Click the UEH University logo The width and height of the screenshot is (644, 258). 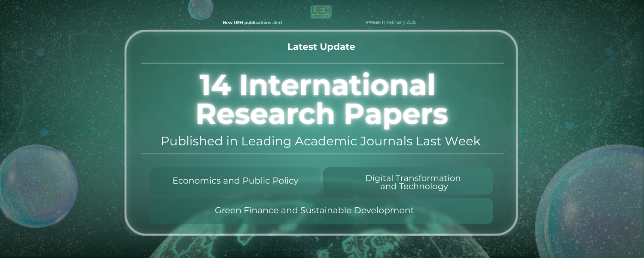[x=321, y=12]
